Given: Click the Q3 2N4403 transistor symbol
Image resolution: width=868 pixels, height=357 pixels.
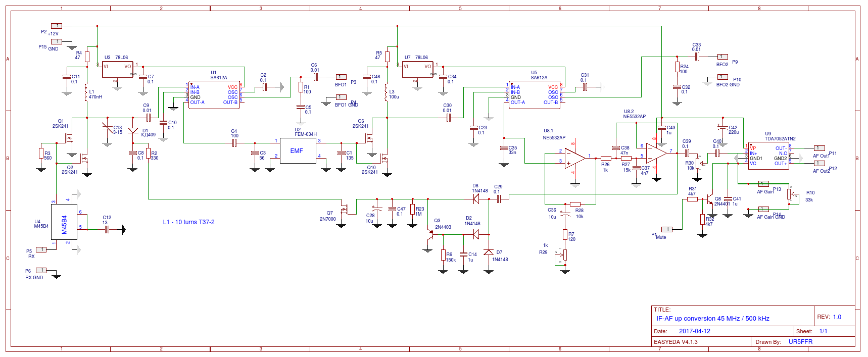Looking at the screenshot, I should [x=430, y=233].
